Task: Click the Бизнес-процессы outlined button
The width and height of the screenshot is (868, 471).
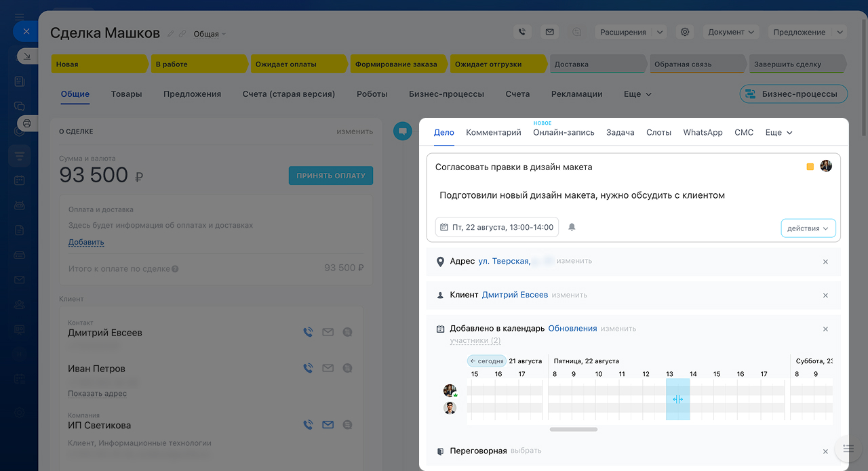Action: point(793,94)
